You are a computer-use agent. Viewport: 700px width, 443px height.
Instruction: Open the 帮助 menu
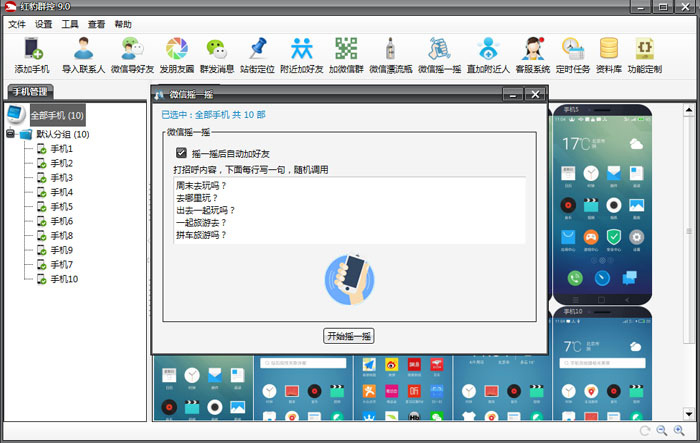point(123,24)
